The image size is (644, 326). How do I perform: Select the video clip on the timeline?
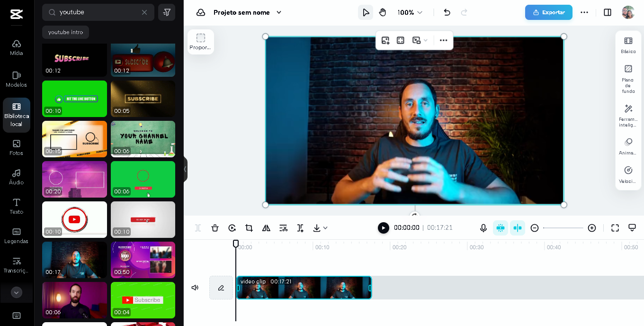(x=304, y=288)
